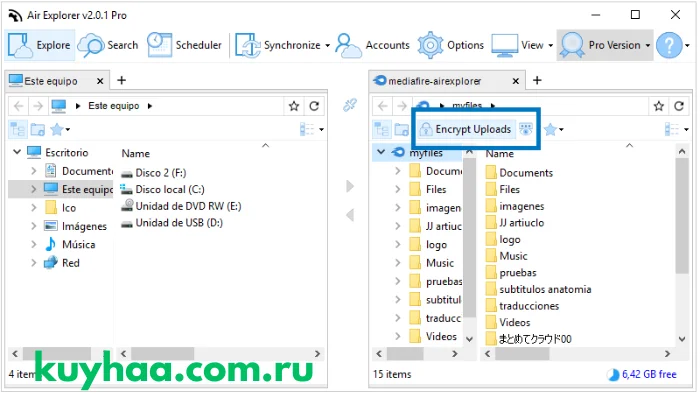Image resolution: width=700 pixels, height=394 pixels.
Task: Add right pane location to favorites star
Action: tap(659, 106)
